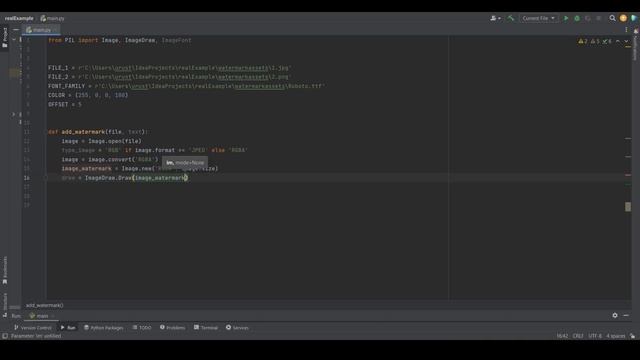Click the ImageFont unused import
The height and width of the screenshot is (360, 640).
point(176,40)
